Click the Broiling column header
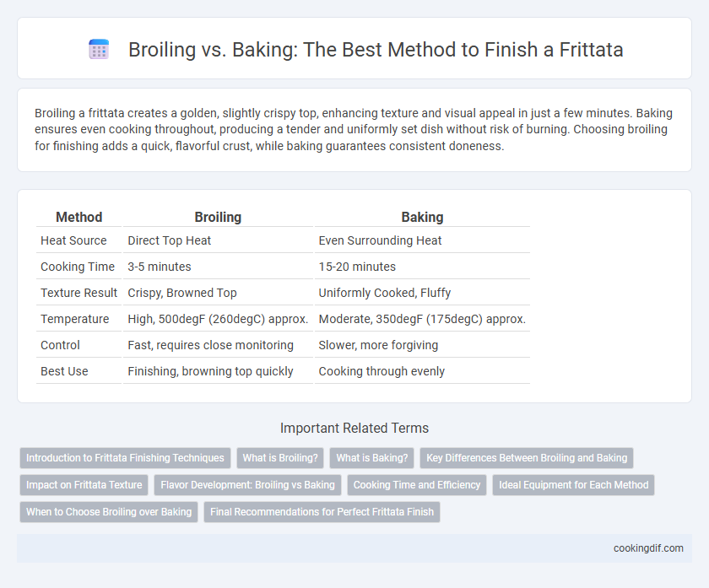Screen dimensions: 709x588 pos(218,218)
